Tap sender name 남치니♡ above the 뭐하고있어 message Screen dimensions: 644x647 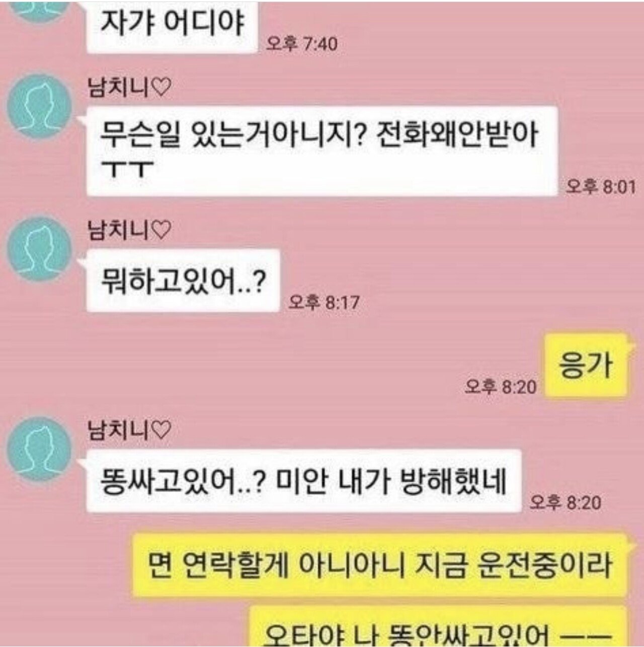pos(130,231)
